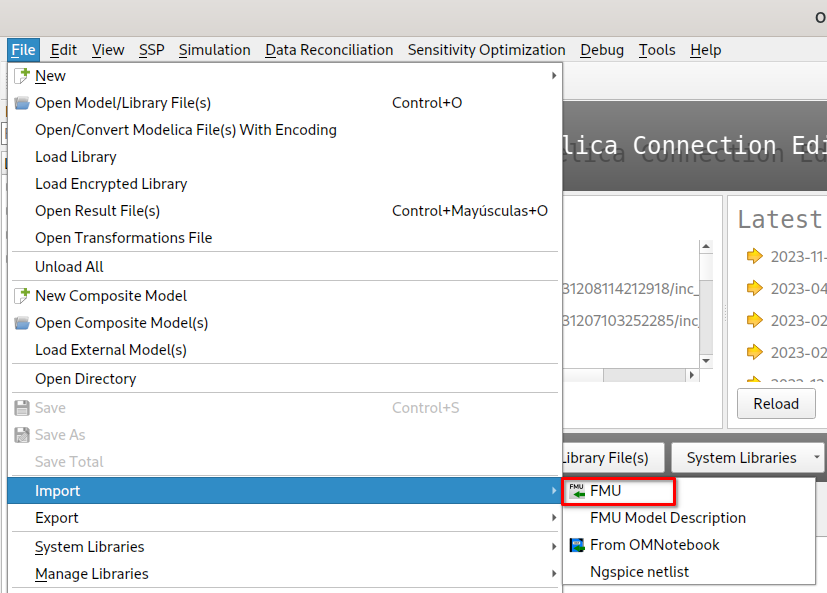827x593 pixels.
Task: Expand the Export submenu
Action: pos(553,518)
